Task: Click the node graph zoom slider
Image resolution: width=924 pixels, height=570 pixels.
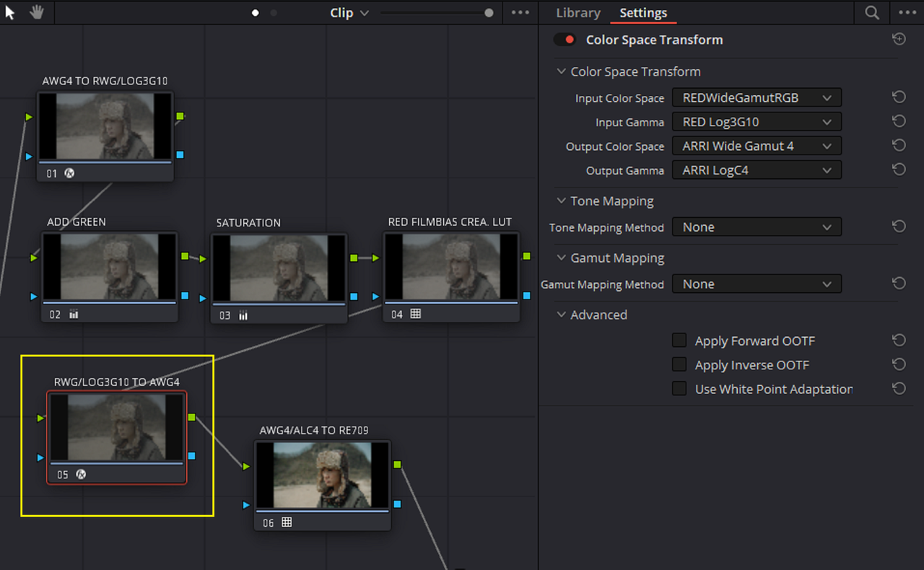Action: point(437,13)
